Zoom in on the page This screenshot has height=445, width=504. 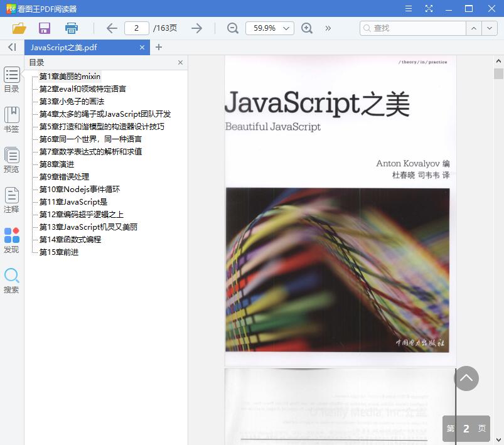click(x=307, y=28)
